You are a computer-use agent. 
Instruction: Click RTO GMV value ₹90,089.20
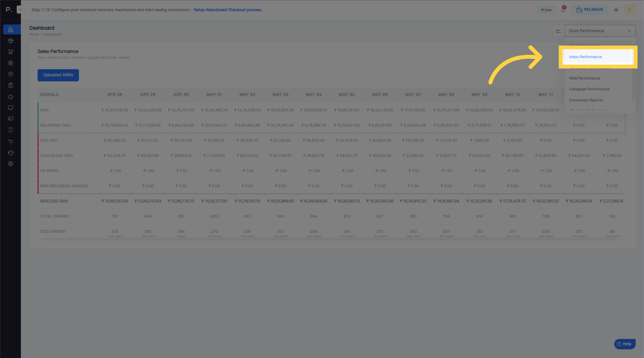[x=115, y=141]
